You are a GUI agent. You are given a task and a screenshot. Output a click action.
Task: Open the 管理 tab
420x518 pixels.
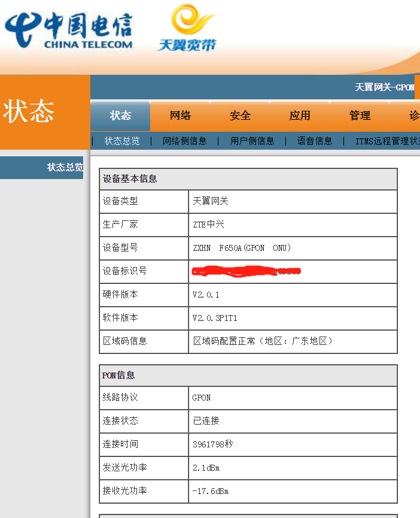360,116
